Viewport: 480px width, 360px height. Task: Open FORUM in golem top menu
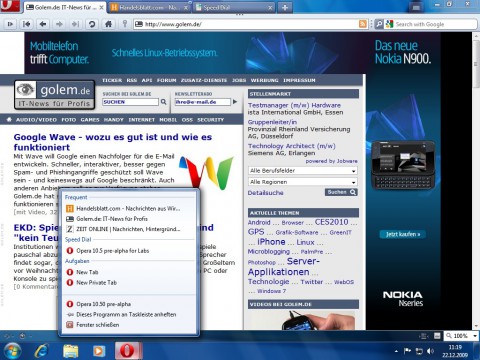pos(166,80)
